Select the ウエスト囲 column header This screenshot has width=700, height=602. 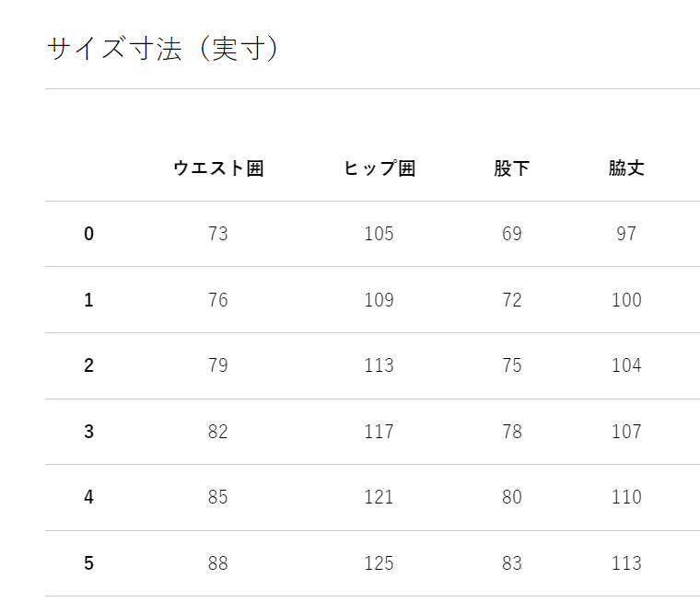[x=218, y=168]
